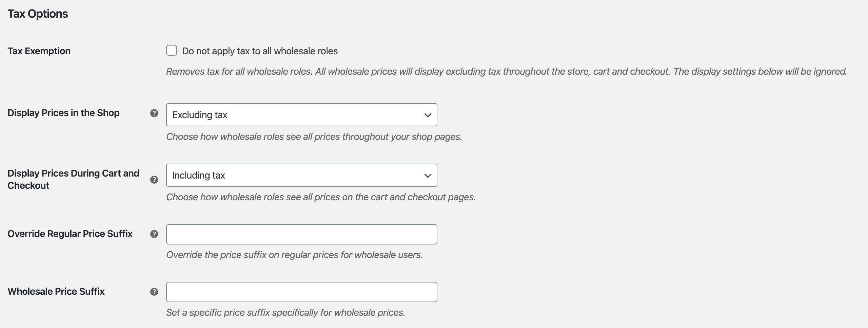Click the 'Override Regular Price Suffix' label
The height and width of the screenshot is (328, 868).
[x=70, y=234]
